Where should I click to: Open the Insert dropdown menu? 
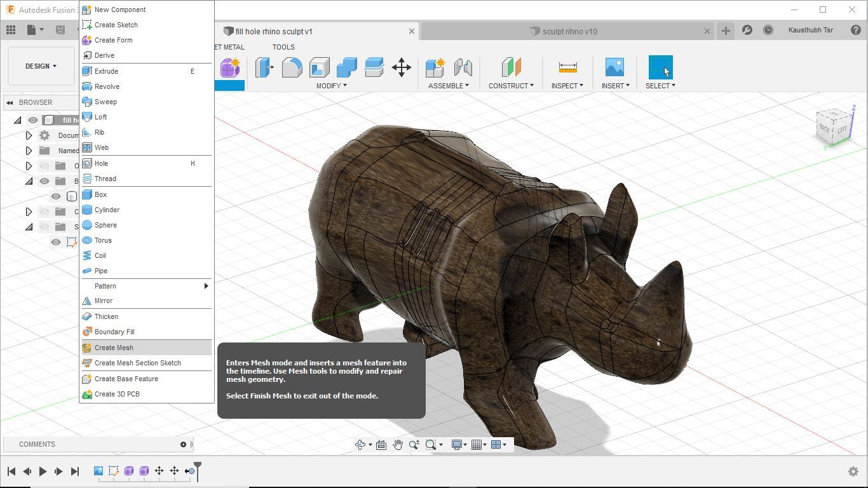point(616,86)
